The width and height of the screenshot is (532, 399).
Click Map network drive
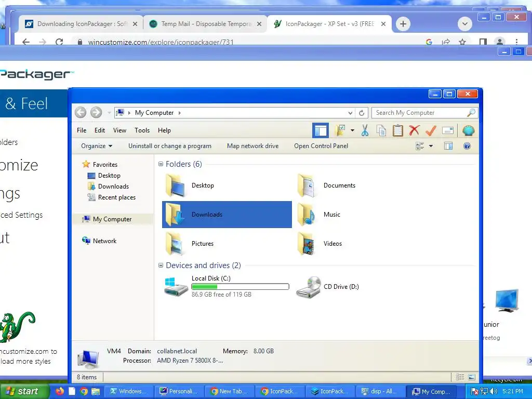pos(253,146)
